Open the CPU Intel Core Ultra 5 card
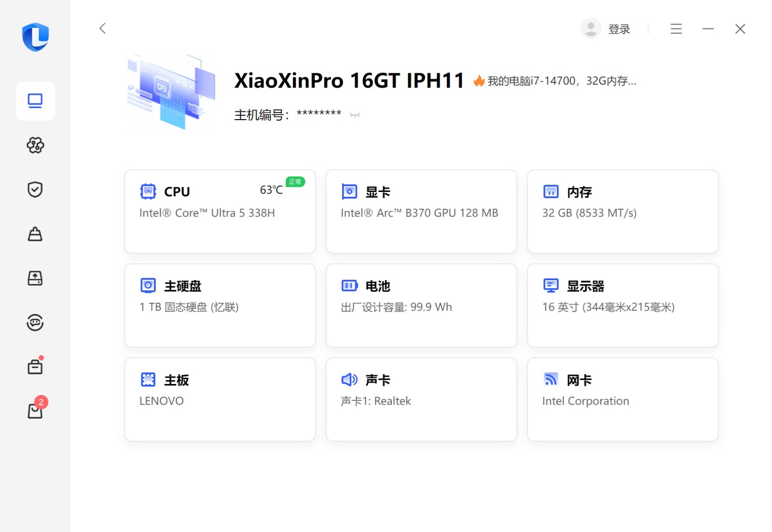 [x=220, y=211]
